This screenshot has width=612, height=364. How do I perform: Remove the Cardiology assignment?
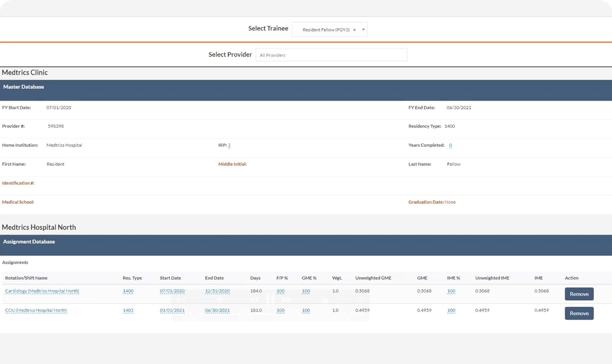(579, 294)
